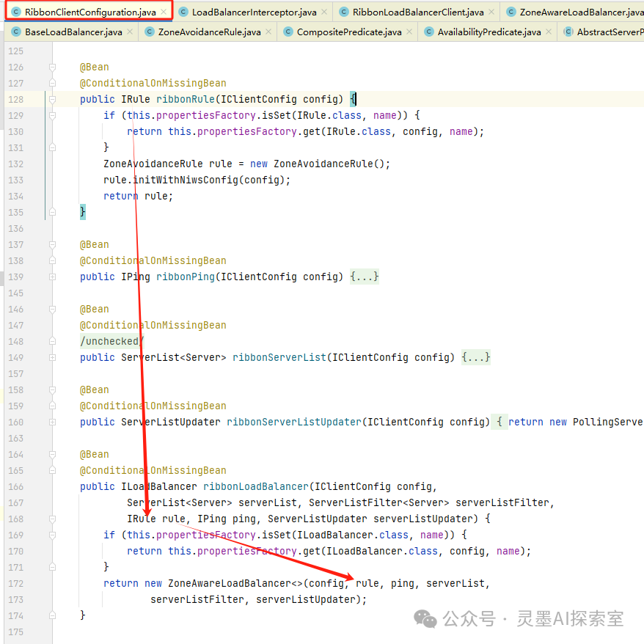Open CompositePredicate.java tab
This screenshot has width=644, height=644.
[x=349, y=32]
